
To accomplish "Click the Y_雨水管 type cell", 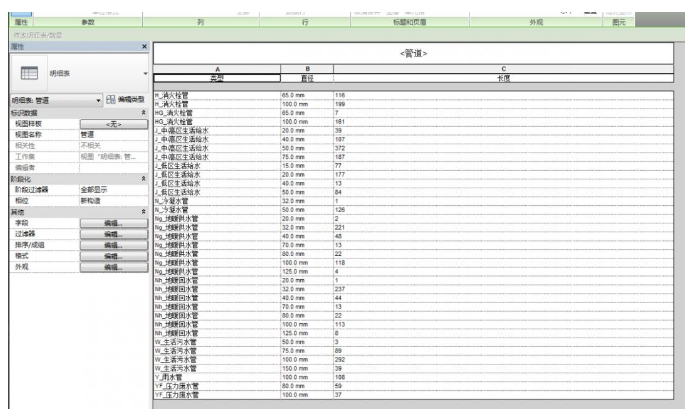I will click(217, 377).
